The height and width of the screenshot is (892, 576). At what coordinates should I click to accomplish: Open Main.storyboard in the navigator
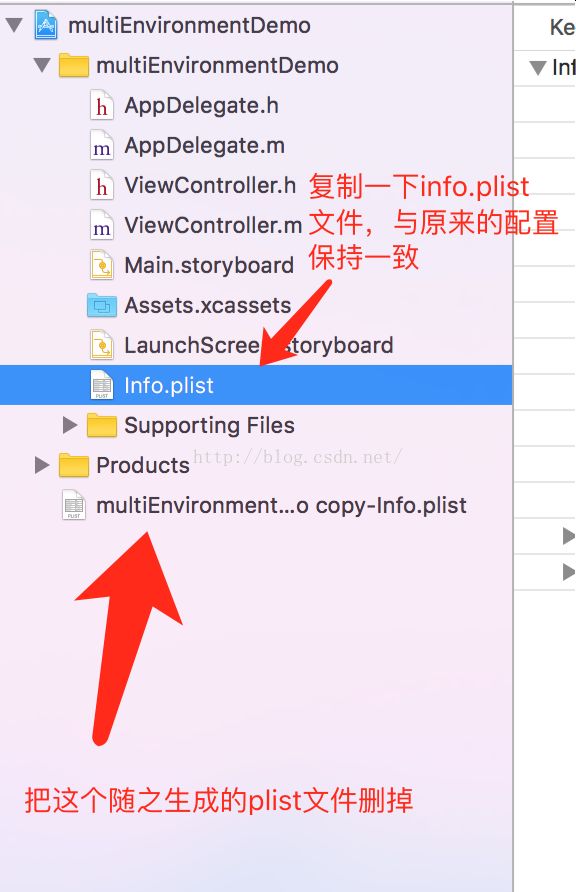click(209, 265)
